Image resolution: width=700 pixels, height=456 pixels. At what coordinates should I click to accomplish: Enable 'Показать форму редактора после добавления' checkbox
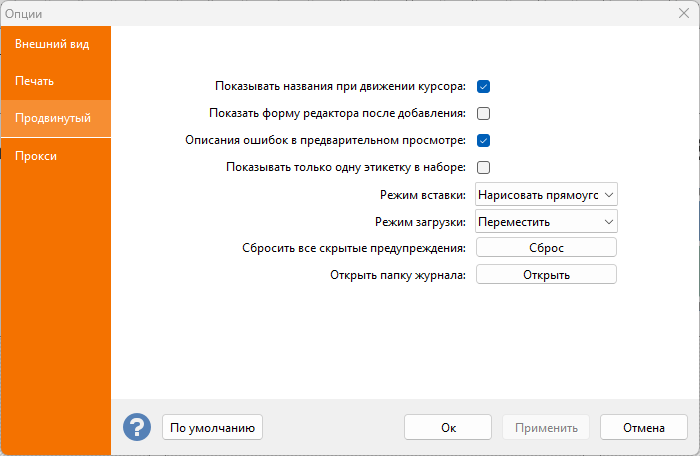click(x=483, y=113)
